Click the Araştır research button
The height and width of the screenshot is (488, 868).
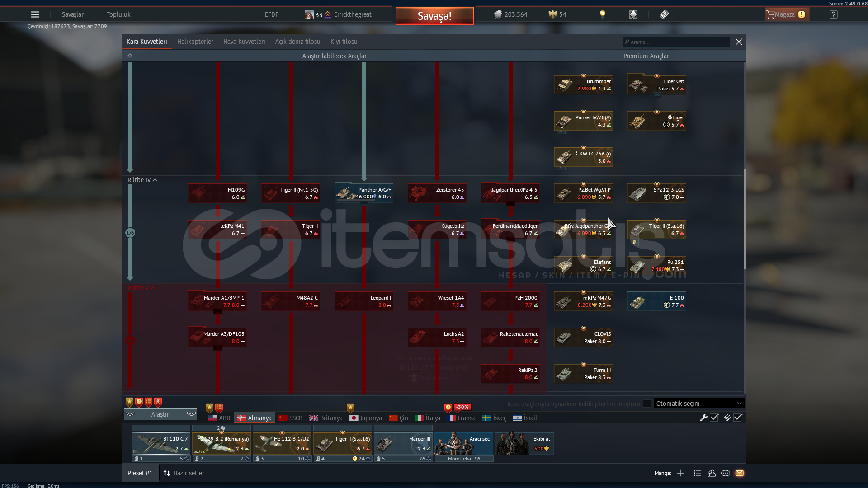(160, 414)
